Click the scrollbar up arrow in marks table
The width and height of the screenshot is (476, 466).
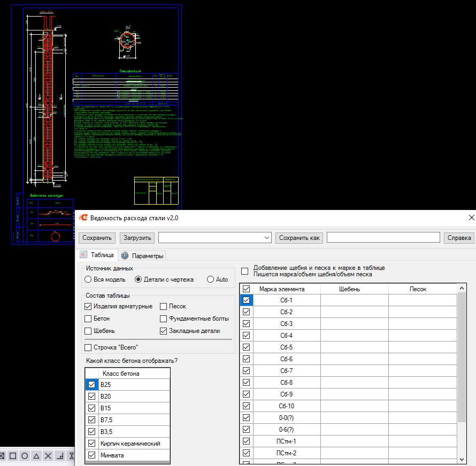click(x=462, y=289)
